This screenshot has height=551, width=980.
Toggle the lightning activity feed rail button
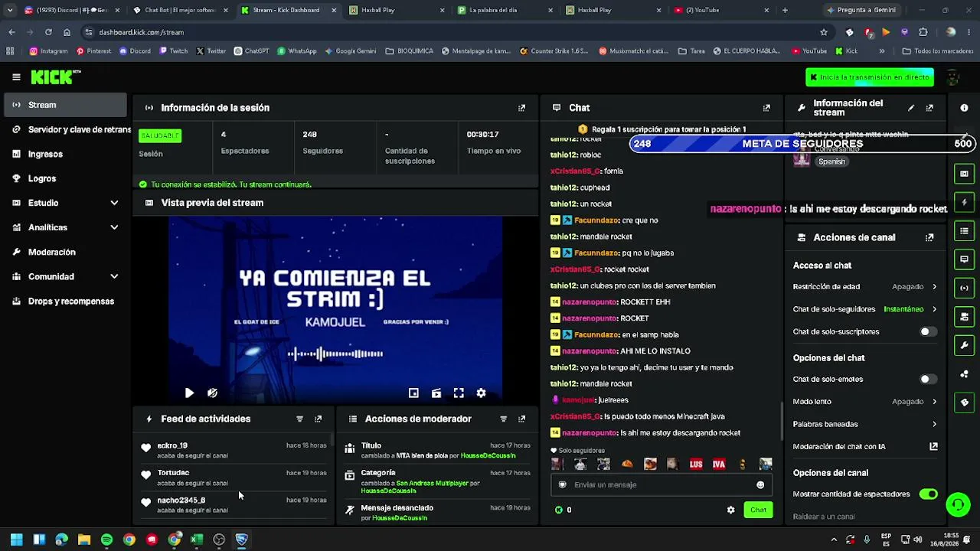click(964, 202)
